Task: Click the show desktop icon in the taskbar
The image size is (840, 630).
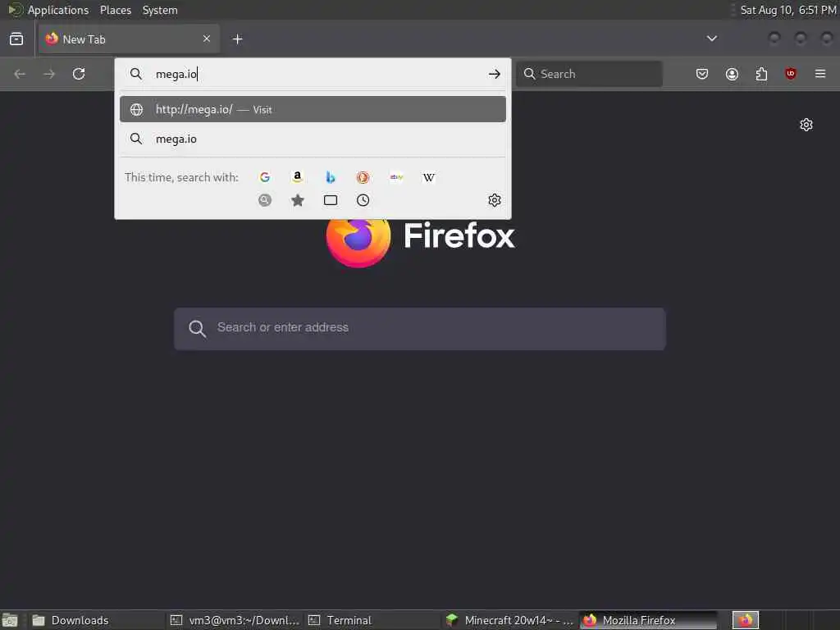Action: [10, 621]
